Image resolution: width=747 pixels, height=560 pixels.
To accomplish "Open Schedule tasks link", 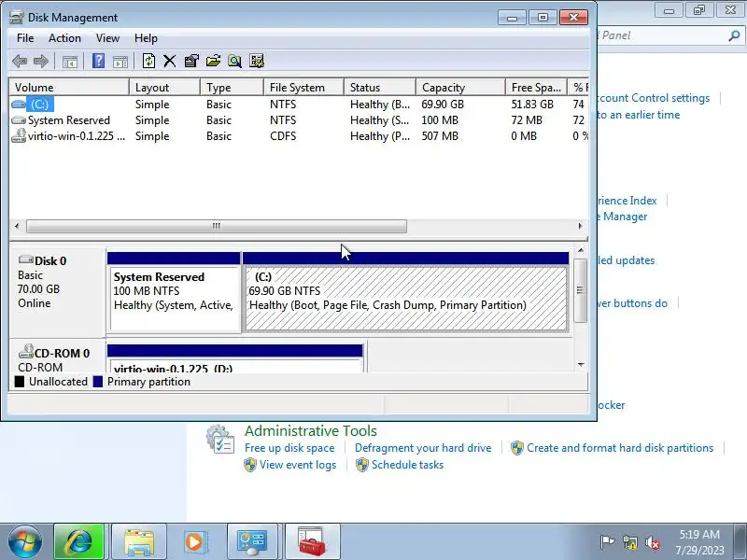I will (407, 465).
